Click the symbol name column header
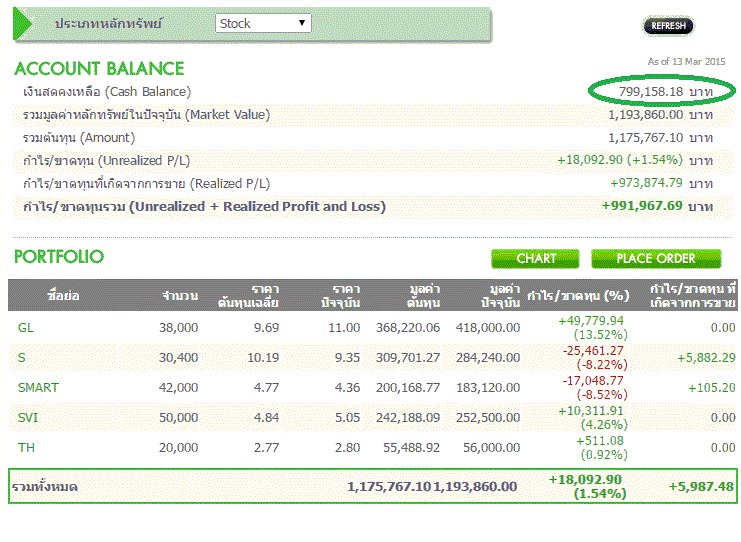Viewport: 741px width, 542px height. point(58,296)
